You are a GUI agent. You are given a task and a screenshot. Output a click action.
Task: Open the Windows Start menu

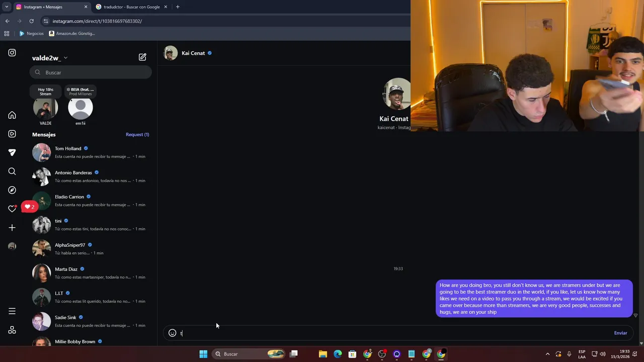click(203, 354)
